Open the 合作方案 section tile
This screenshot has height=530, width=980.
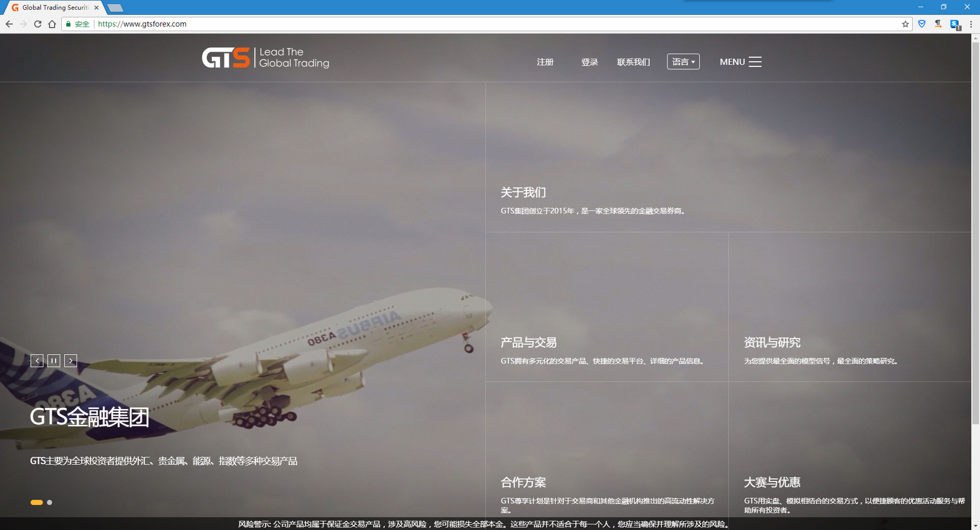(607, 450)
